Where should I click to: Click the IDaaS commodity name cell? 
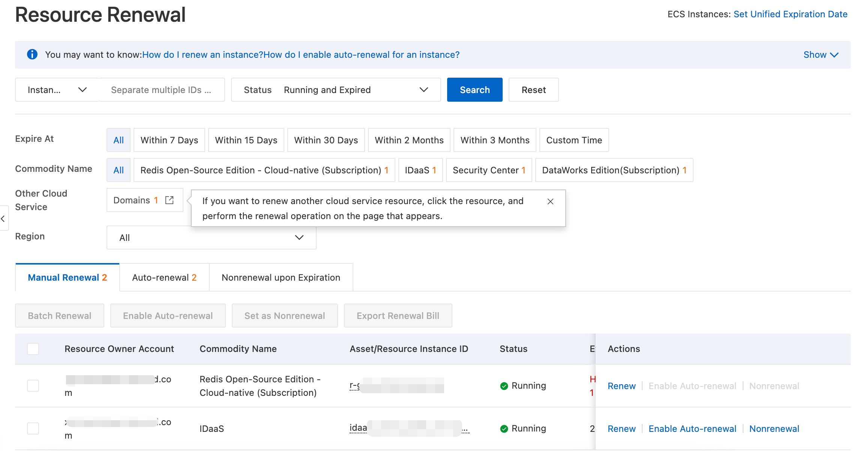212,429
